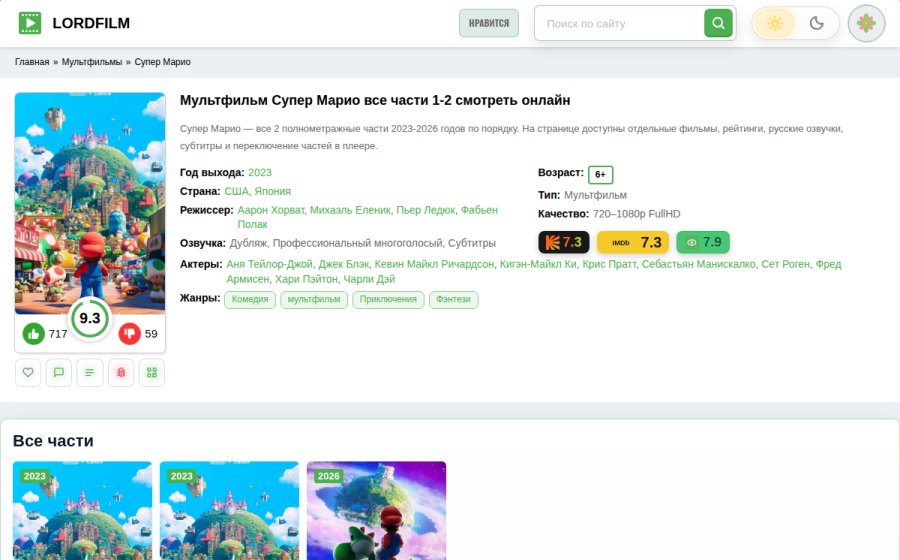Add to favorites with heart icon
This screenshot has width=900, height=560.
28,372
